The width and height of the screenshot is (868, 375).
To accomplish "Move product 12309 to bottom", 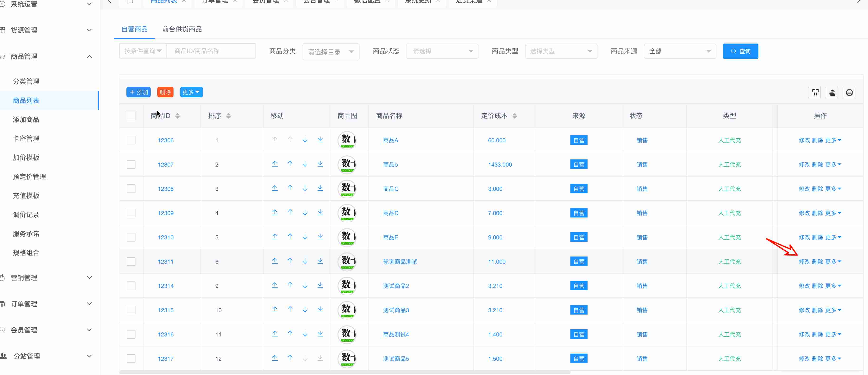I will coord(320,212).
